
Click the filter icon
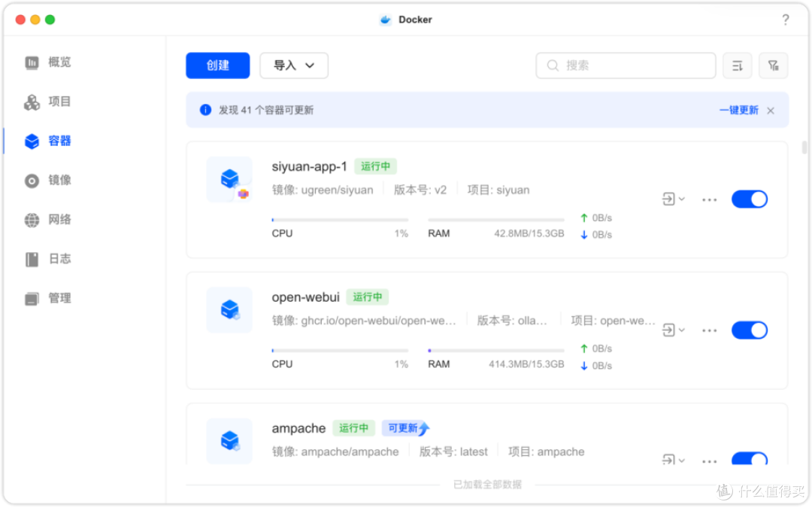[x=773, y=65]
